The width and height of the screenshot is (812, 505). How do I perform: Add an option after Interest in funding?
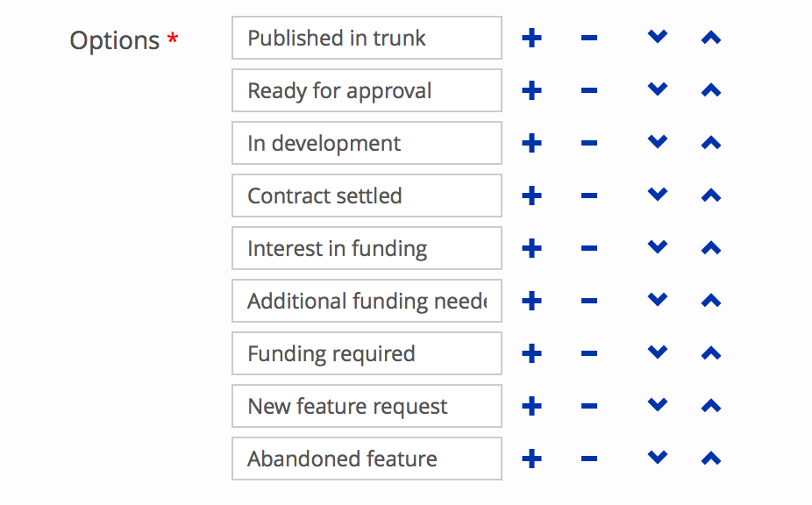[x=531, y=248]
